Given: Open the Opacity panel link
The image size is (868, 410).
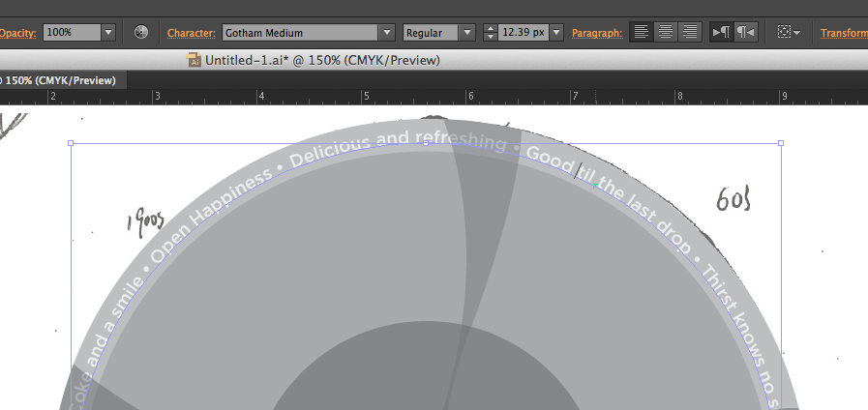Looking at the screenshot, I should pyautogui.click(x=17, y=33).
